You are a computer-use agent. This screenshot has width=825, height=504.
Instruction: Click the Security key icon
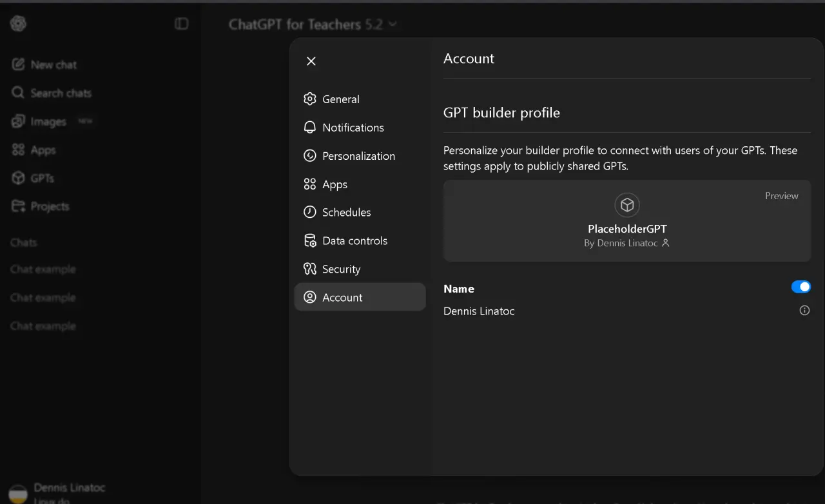[310, 269]
